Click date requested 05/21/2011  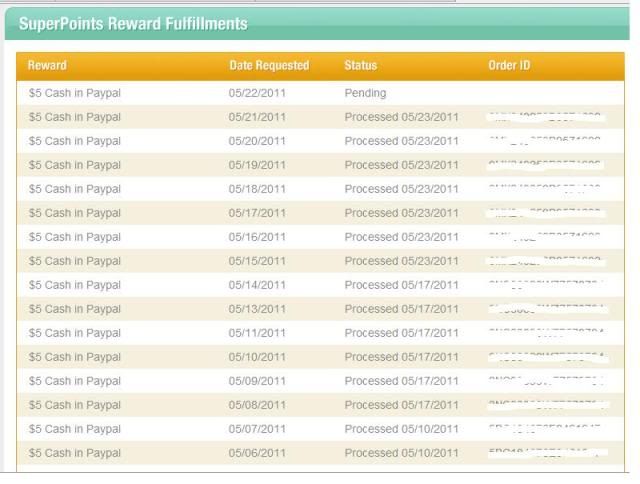257,117
